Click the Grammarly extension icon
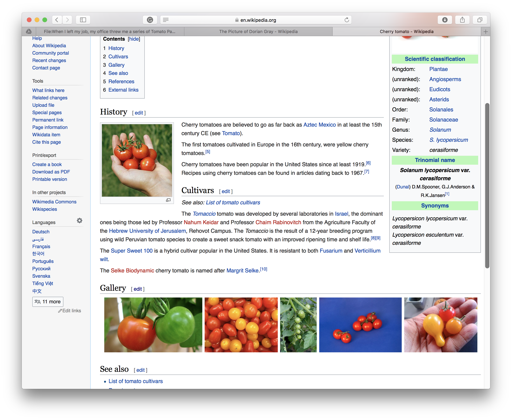Viewport: 512px width, 420px height. point(150,20)
